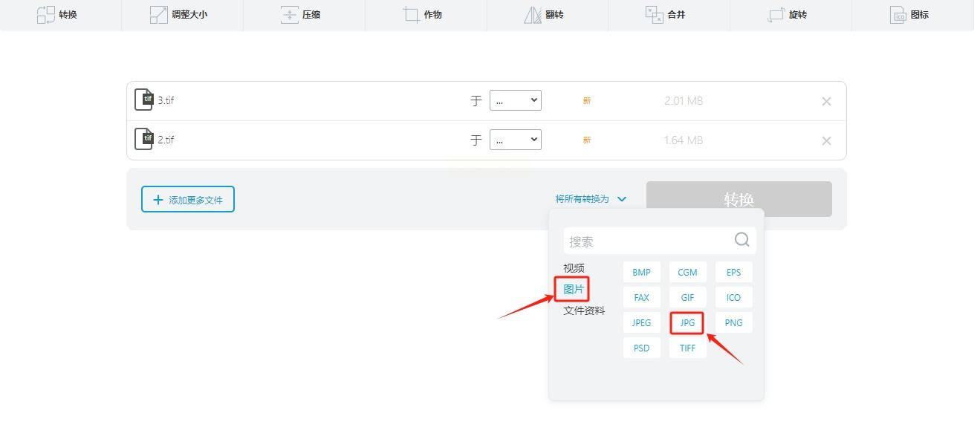Click the 3.tif file name
This screenshot has width=980, height=442.
click(x=166, y=100)
